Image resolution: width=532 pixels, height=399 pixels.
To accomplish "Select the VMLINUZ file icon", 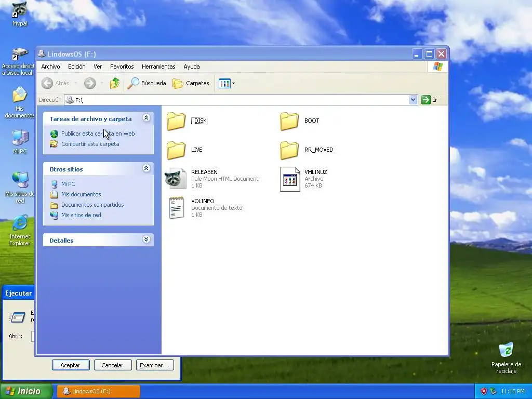I will [x=290, y=179].
